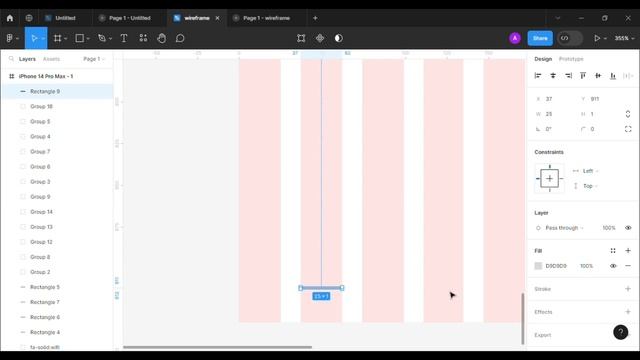The height and width of the screenshot is (360, 640).
Task: Click the Independent corners icon
Action: [628, 129]
